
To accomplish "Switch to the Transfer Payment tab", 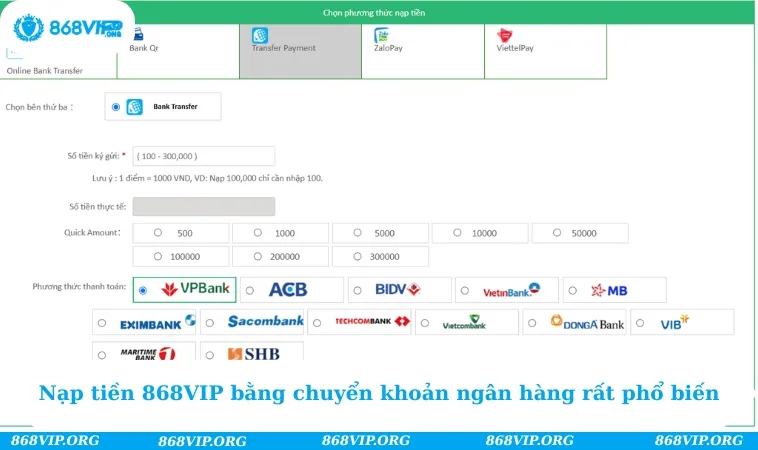I will coord(299,48).
